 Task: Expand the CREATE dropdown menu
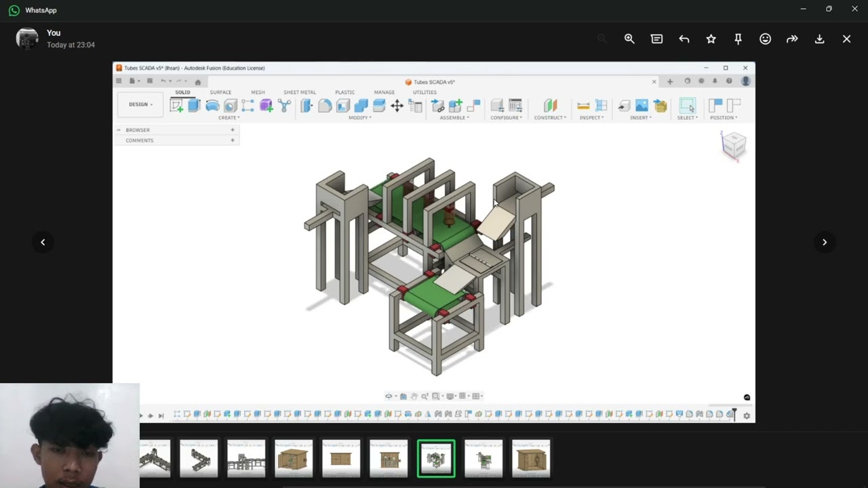coord(229,118)
